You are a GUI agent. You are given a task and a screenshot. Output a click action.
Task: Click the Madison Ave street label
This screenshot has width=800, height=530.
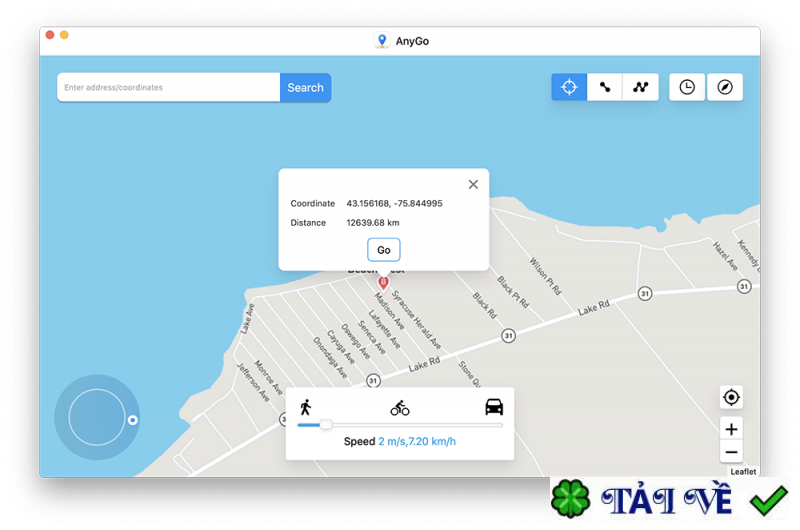(x=389, y=311)
